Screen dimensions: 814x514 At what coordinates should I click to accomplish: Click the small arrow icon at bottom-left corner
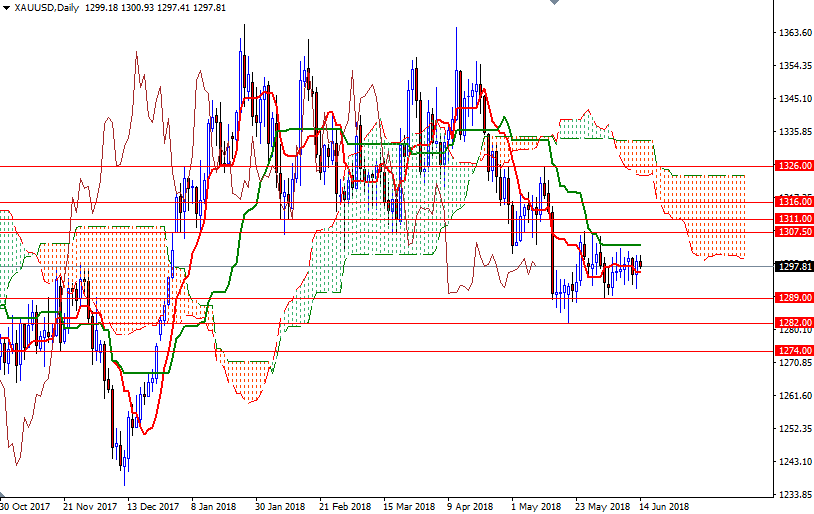[x=3, y=495]
